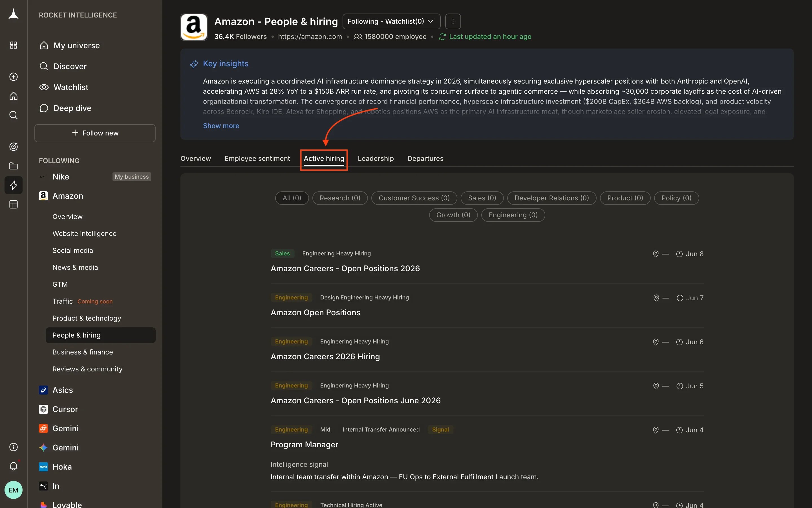Click the Asics logo icon in Following list
The height and width of the screenshot is (508, 812).
(x=43, y=390)
